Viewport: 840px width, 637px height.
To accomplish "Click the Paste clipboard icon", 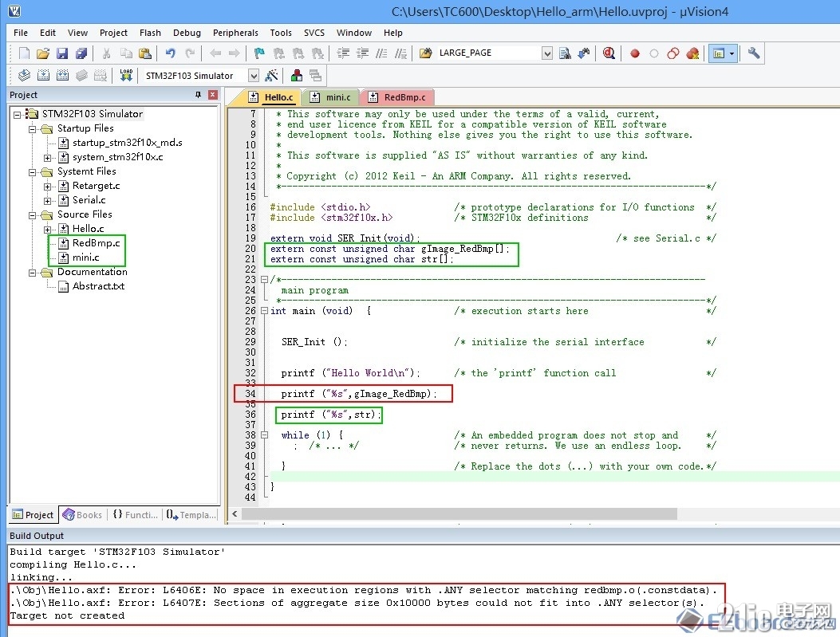I will click(144, 53).
